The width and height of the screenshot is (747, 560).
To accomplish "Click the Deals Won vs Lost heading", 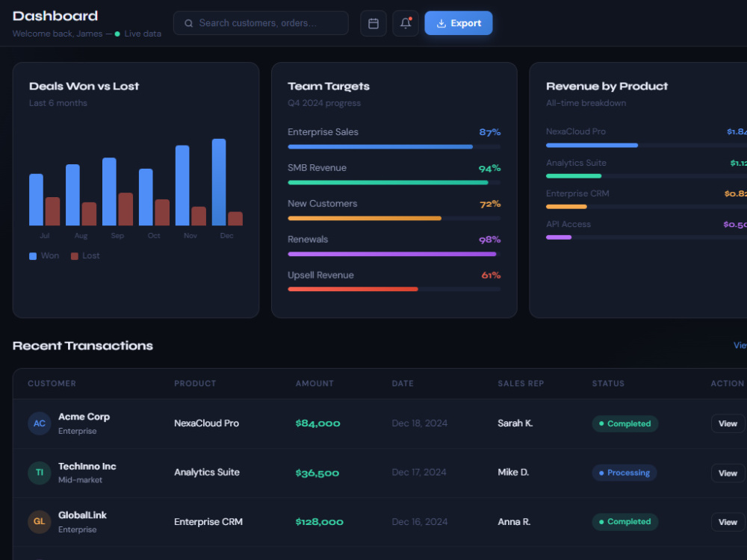I will (x=84, y=86).
